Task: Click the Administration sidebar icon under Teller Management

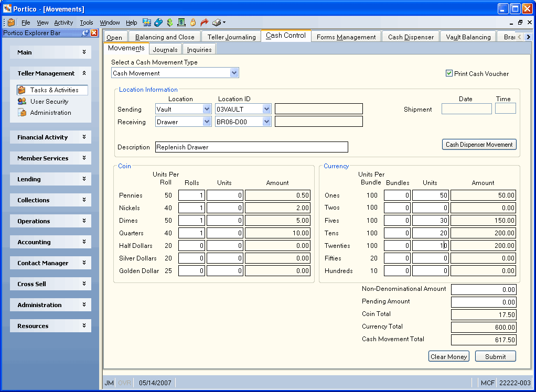Action: point(22,113)
